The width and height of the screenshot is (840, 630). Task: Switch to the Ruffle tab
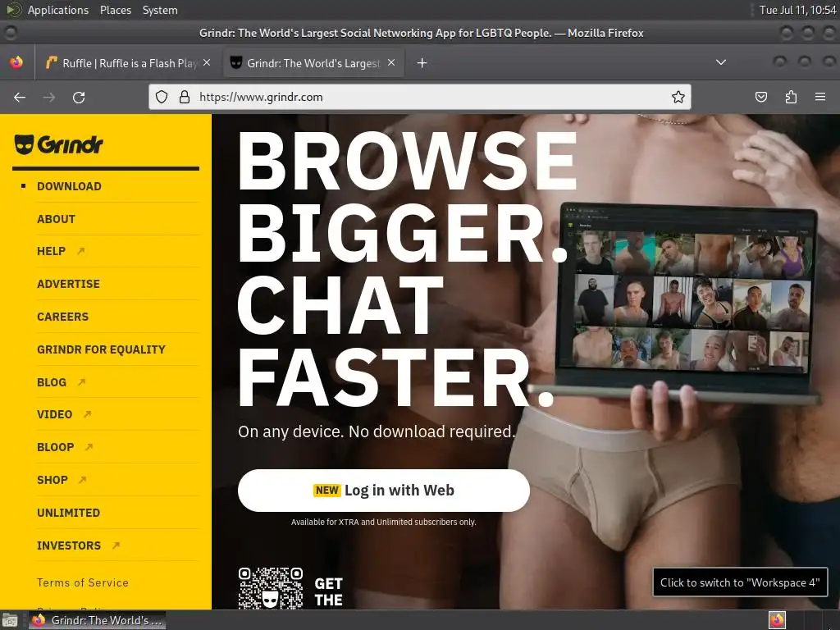coord(129,63)
